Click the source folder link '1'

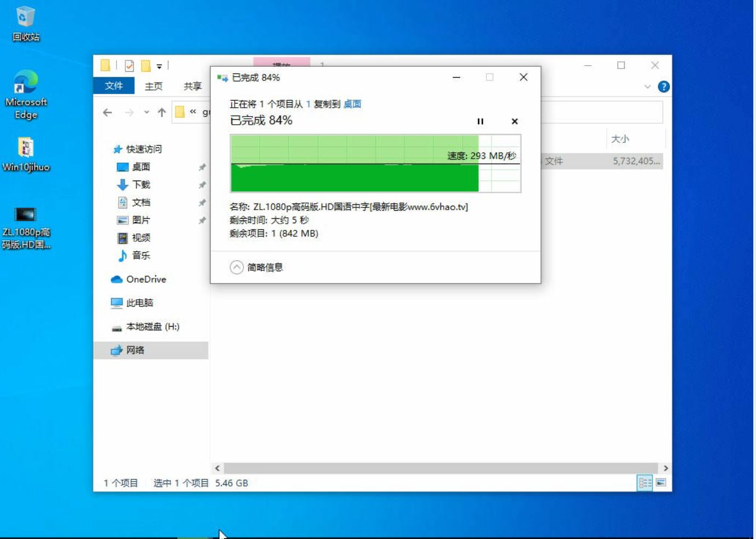308,104
